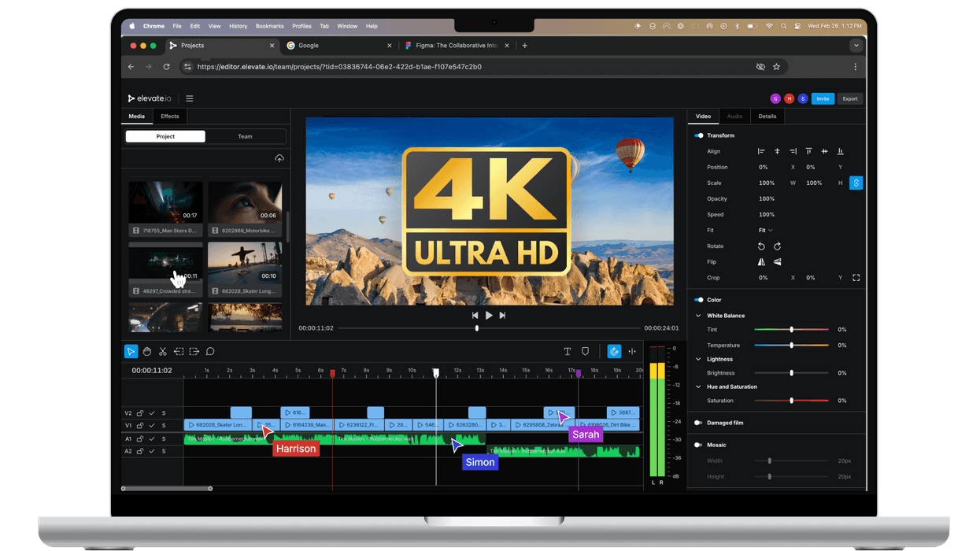Collapse the White Balance section
Viewport: 980px width, 551px height.
(698, 316)
